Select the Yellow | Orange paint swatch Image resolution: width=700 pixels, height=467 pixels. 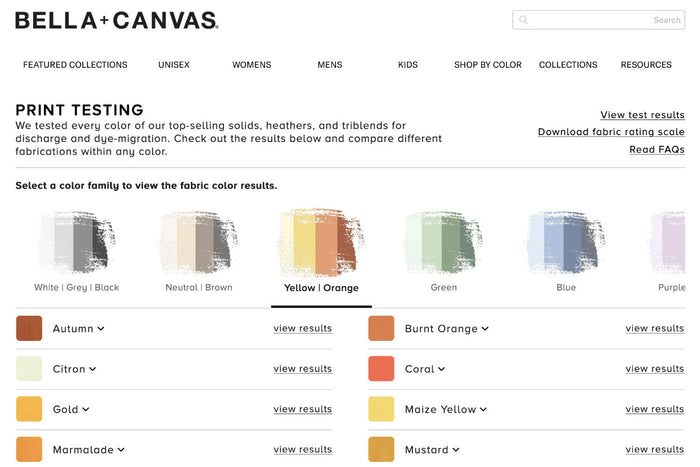click(321, 242)
